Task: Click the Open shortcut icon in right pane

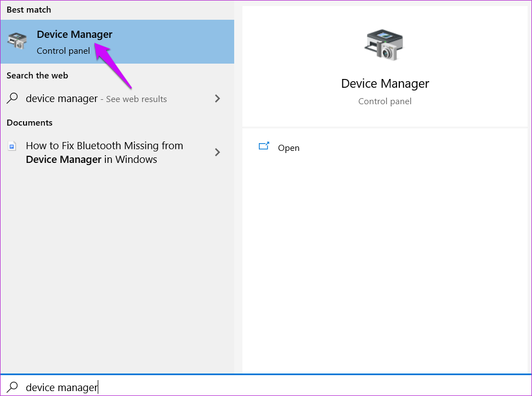Action: [x=264, y=146]
